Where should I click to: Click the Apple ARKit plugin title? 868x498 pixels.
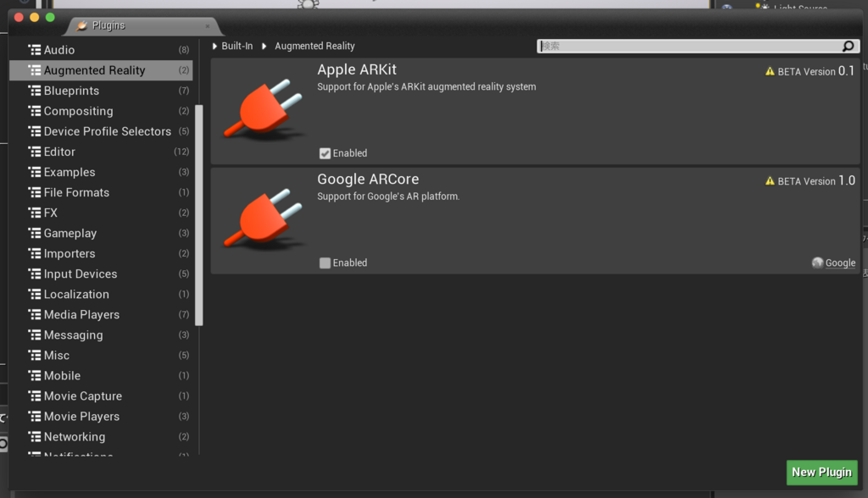point(357,69)
